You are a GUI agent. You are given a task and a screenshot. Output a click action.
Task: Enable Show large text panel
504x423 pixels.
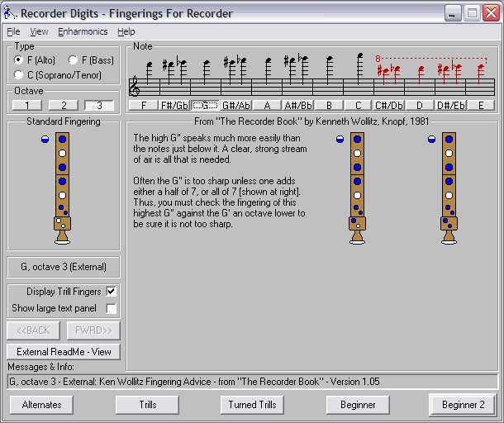click(112, 308)
